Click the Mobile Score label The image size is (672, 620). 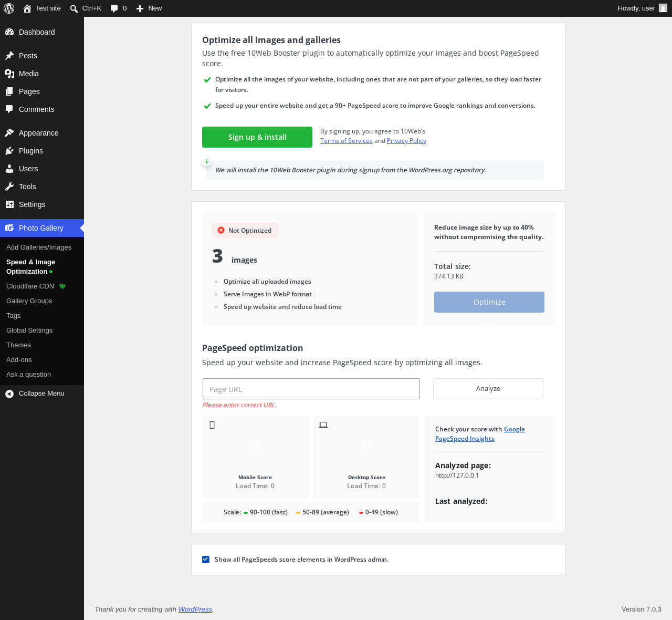point(255,478)
